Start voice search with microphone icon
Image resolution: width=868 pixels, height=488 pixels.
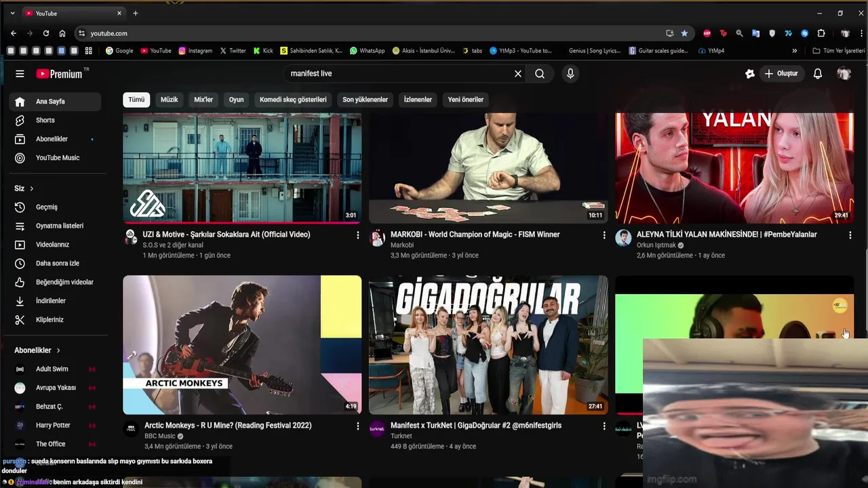[x=570, y=73]
